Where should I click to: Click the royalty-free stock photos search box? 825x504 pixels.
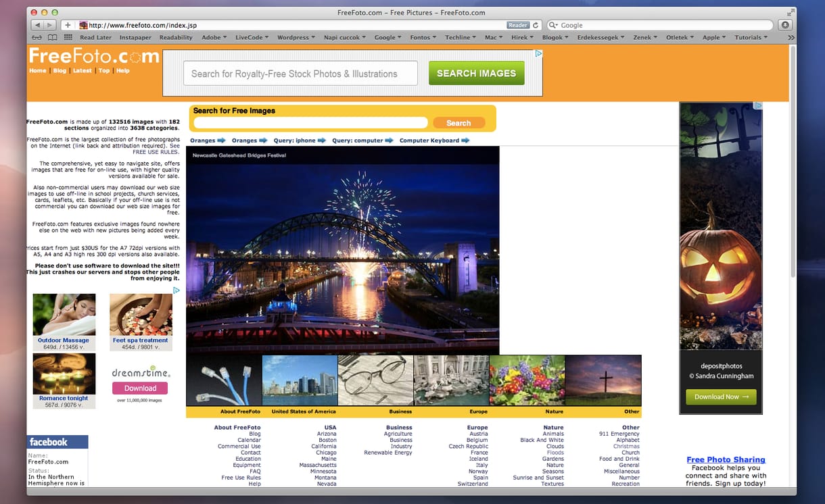(x=300, y=74)
